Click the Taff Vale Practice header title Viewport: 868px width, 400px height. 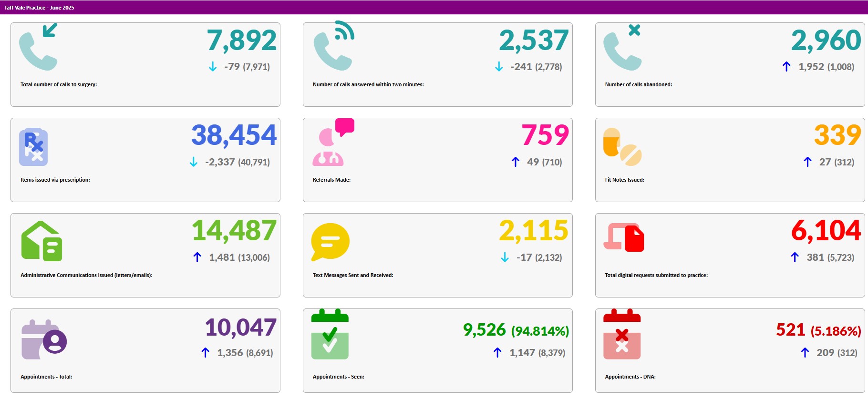pyautogui.click(x=39, y=8)
